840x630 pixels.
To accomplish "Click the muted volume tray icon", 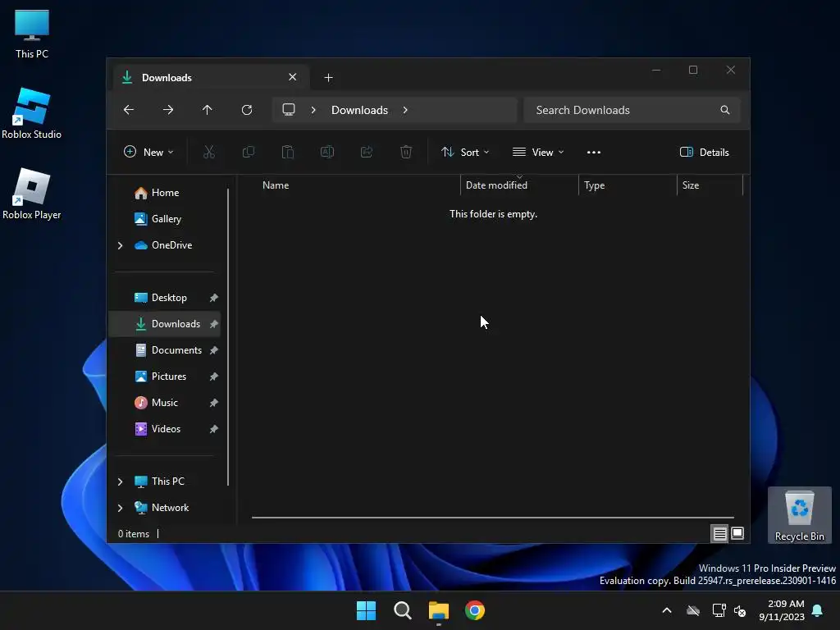I will coord(741,610).
